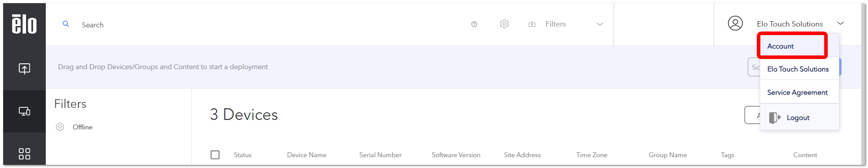Open the content upload sidebar icon

[24, 68]
